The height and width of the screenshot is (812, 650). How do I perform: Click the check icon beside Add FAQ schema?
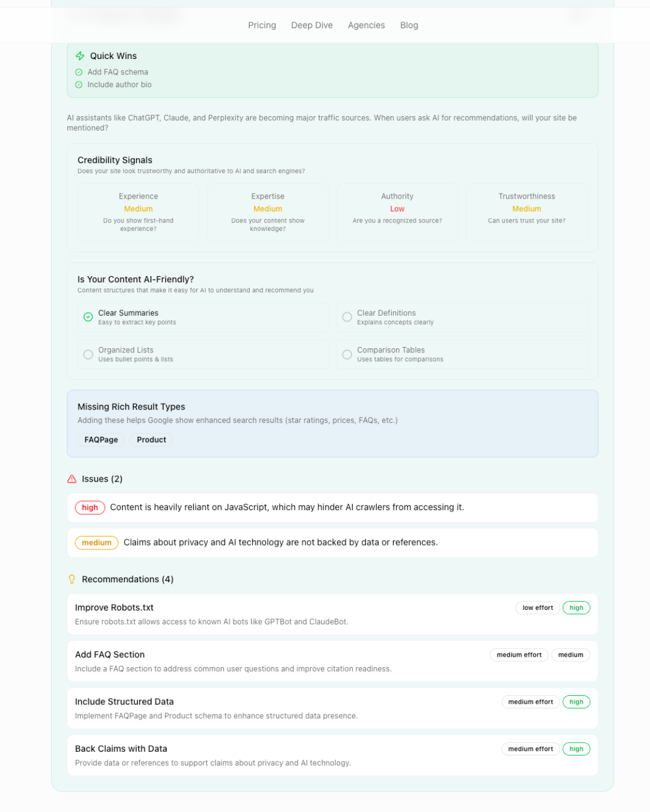click(x=79, y=72)
